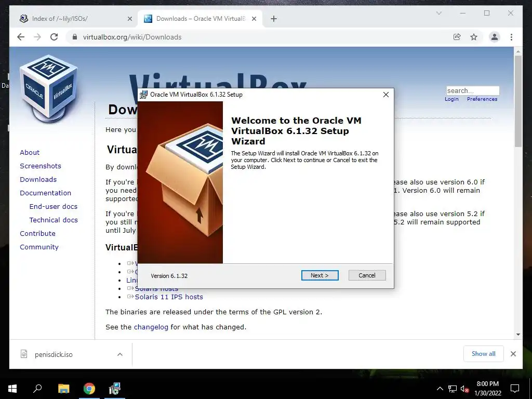532x399 pixels.
Task: Reload the Downloads page
Action: 54,37
